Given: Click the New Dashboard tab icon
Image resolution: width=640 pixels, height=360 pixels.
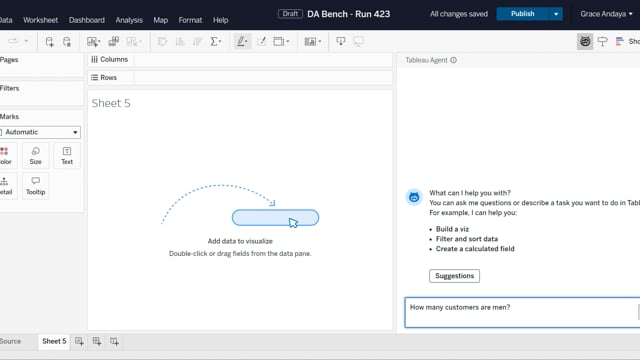Looking at the screenshot, I should (97, 341).
